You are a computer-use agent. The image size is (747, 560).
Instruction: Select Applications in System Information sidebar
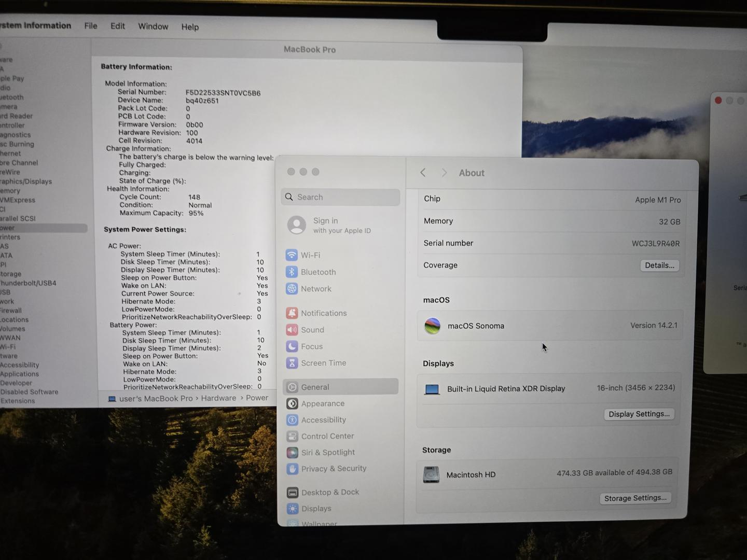click(19, 374)
